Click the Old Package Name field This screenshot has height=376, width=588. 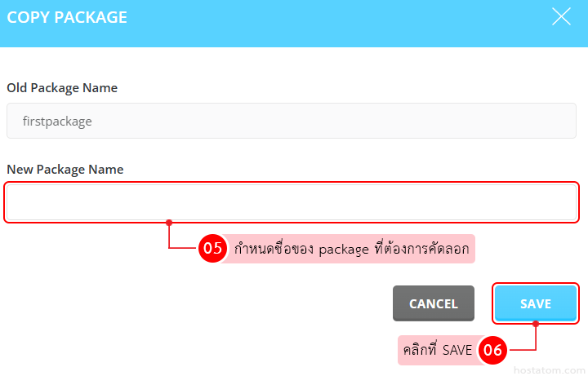click(x=292, y=121)
